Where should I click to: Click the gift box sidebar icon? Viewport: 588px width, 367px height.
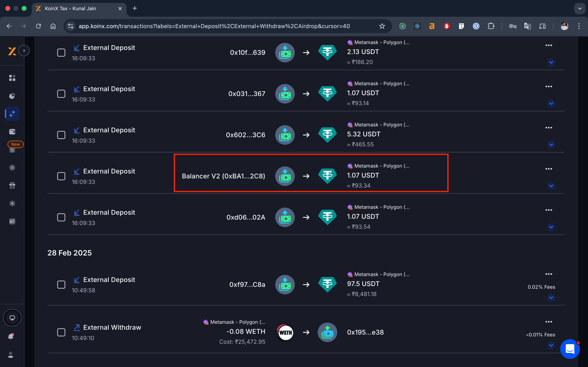click(x=12, y=186)
